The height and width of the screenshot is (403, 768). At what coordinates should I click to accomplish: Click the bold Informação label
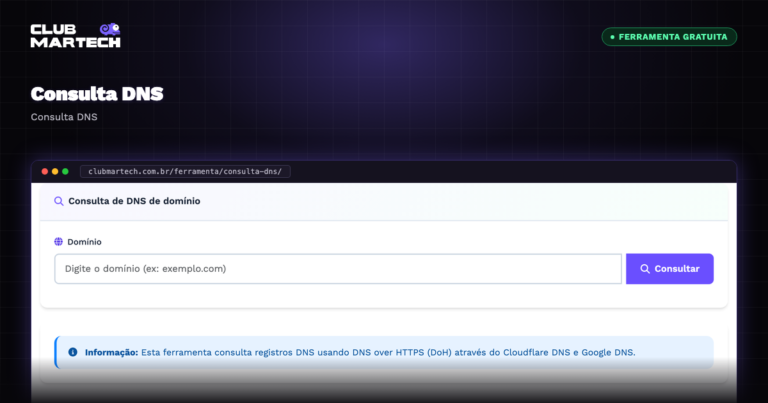111,353
